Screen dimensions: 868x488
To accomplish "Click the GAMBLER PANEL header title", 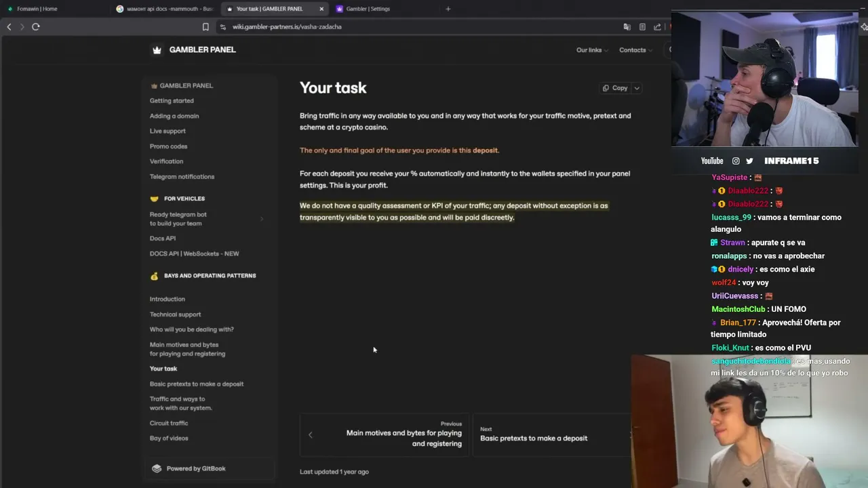I will (203, 49).
